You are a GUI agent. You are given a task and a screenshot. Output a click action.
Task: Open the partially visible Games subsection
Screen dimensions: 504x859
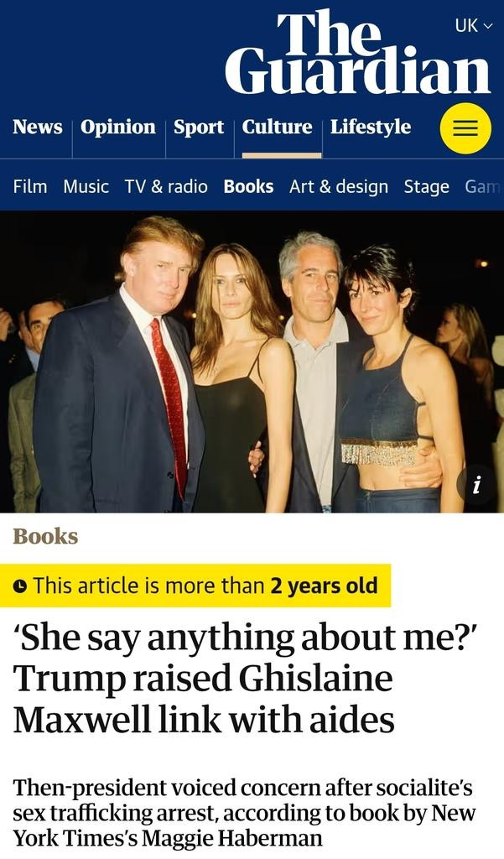(x=484, y=187)
